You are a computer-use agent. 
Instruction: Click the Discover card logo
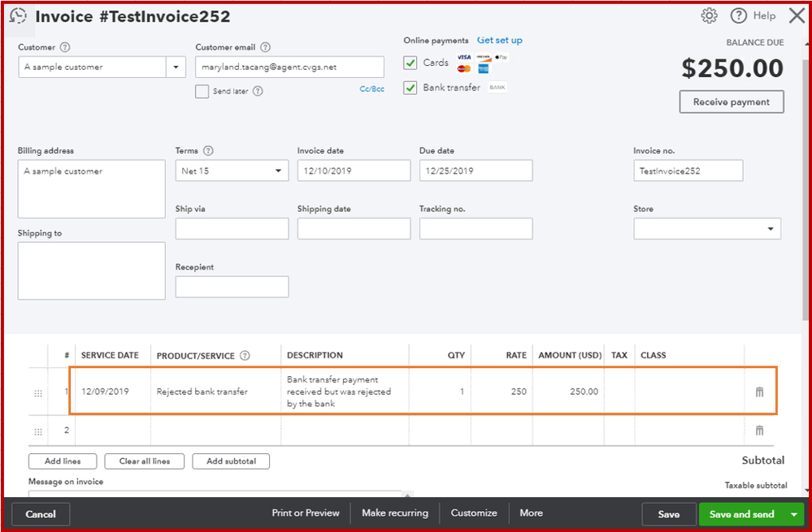(x=483, y=57)
